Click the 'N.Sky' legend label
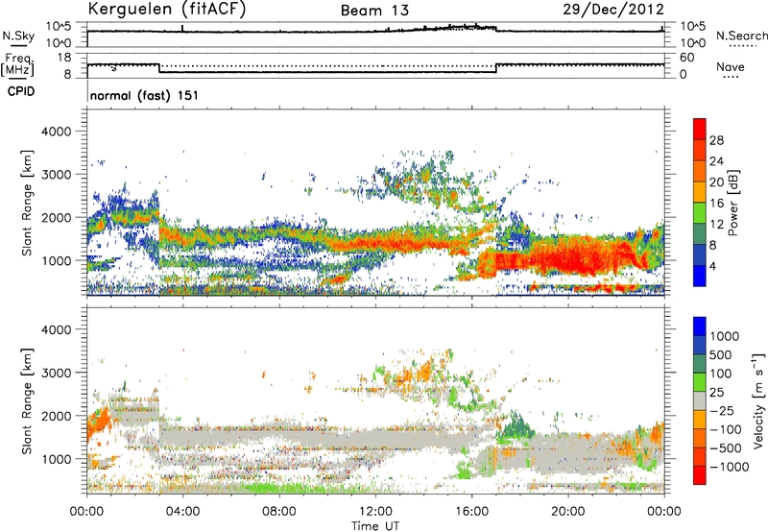The width and height of the screenshot is (768, 532). (x=18, y=36)
